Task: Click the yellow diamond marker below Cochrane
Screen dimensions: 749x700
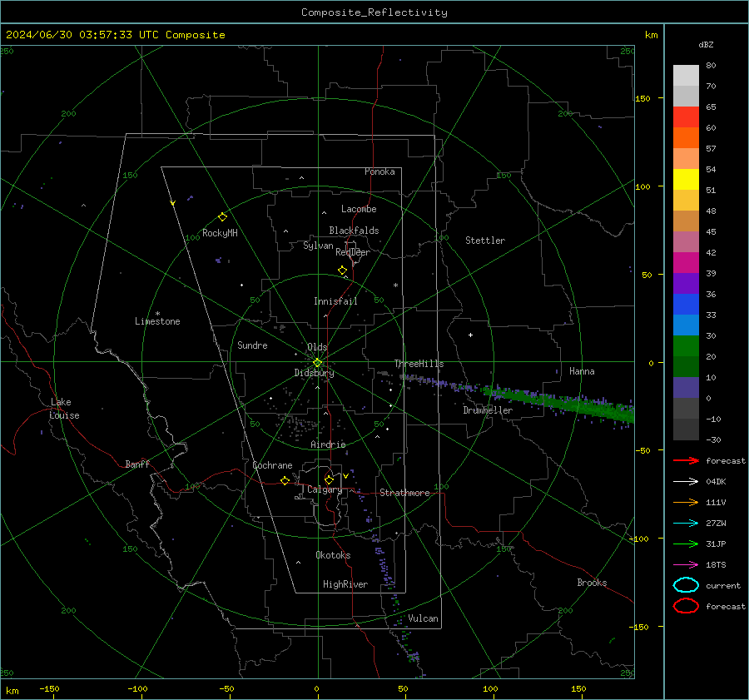Action: coord(285,480)
